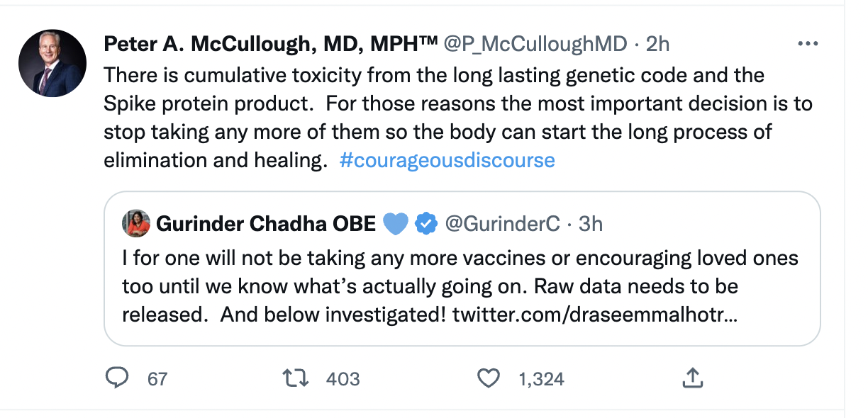The image size is (868, 418).
Task: Click the @GurinderC handle
Action: (x=502, y=224)
